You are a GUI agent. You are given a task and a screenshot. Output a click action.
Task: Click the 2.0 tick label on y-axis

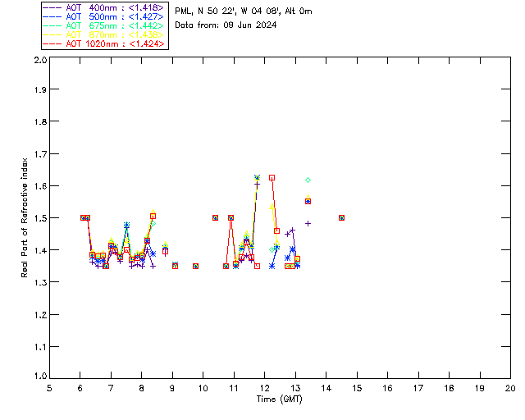coord(39,61)
